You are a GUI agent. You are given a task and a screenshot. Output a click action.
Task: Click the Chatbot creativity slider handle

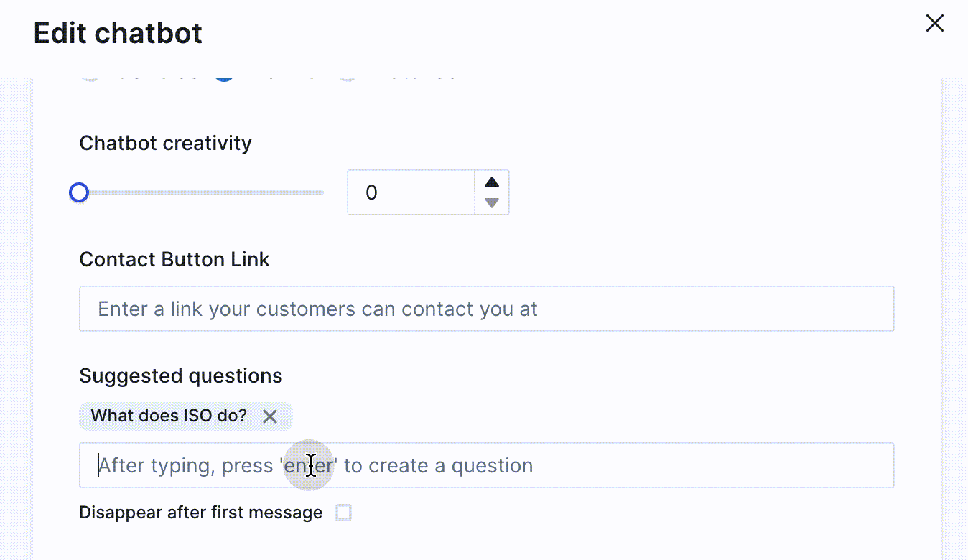[x=79, y=192]
